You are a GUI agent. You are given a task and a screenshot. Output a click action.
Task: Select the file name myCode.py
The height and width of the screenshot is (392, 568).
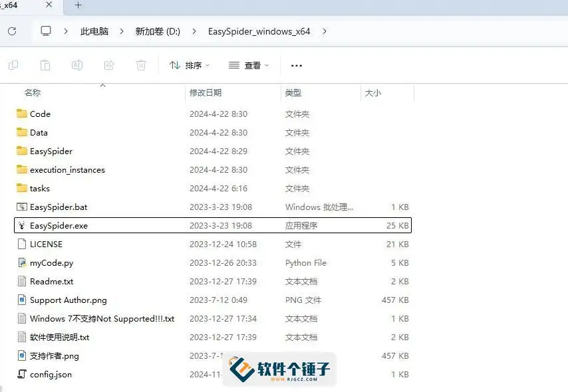point(51,263)
